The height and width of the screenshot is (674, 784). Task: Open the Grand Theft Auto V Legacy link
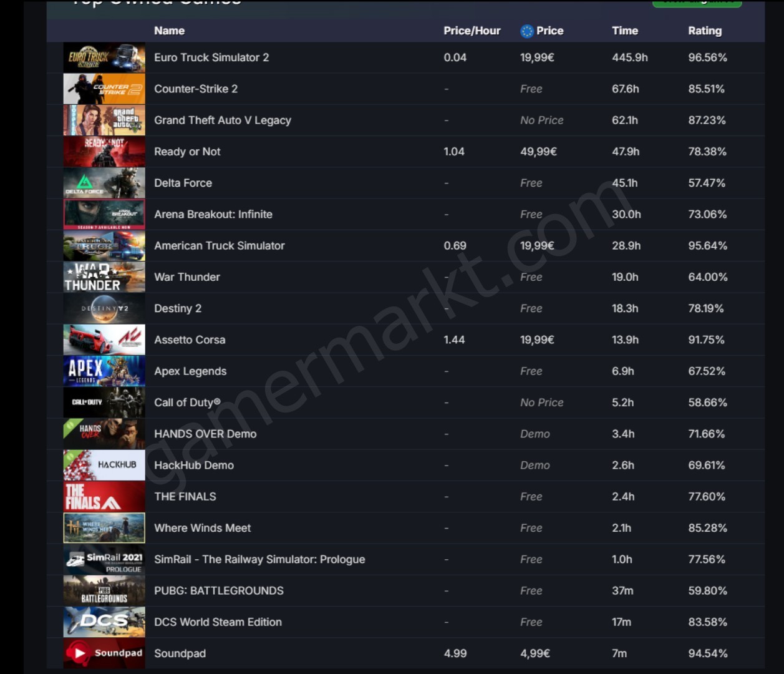coord(223,120)
